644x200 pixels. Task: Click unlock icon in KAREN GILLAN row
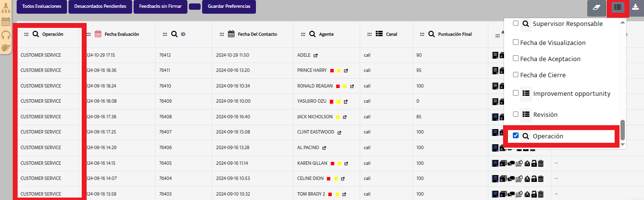534,163
